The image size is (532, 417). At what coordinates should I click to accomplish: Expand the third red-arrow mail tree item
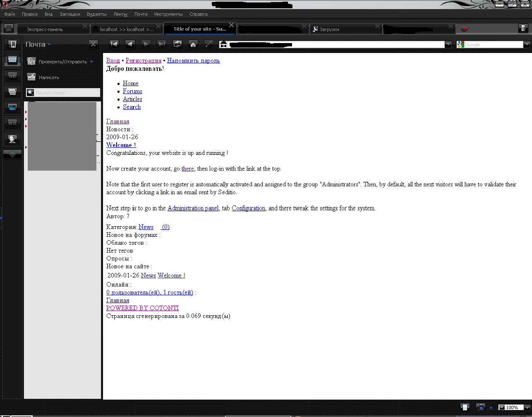click(x=26, y=126)
